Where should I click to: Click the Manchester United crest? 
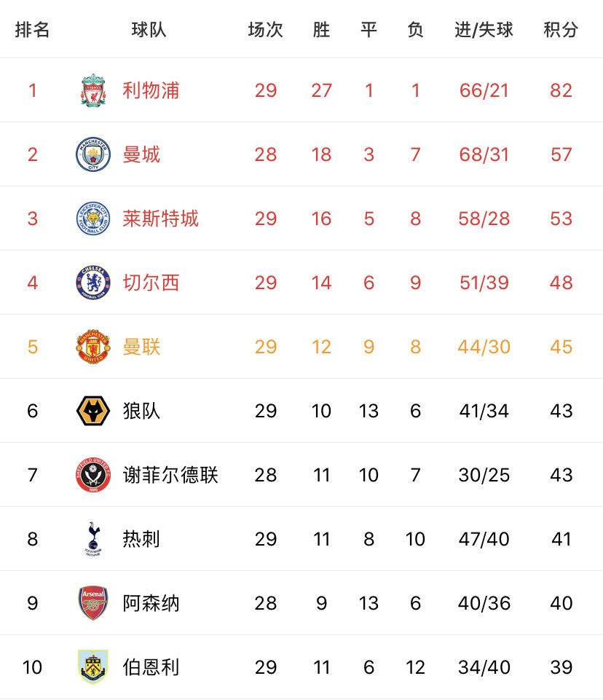click(93, 347)
